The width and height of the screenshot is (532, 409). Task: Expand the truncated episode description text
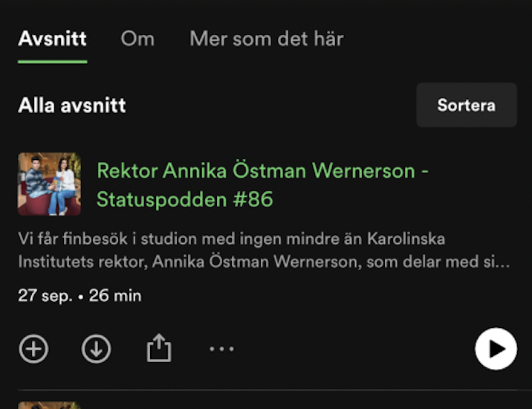[264, 250]
